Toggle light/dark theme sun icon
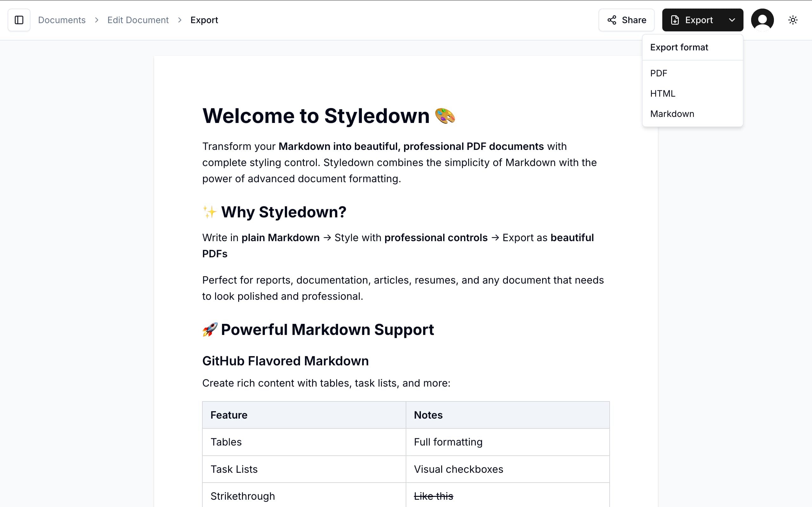Screen dimensions: 812x507 793,20
